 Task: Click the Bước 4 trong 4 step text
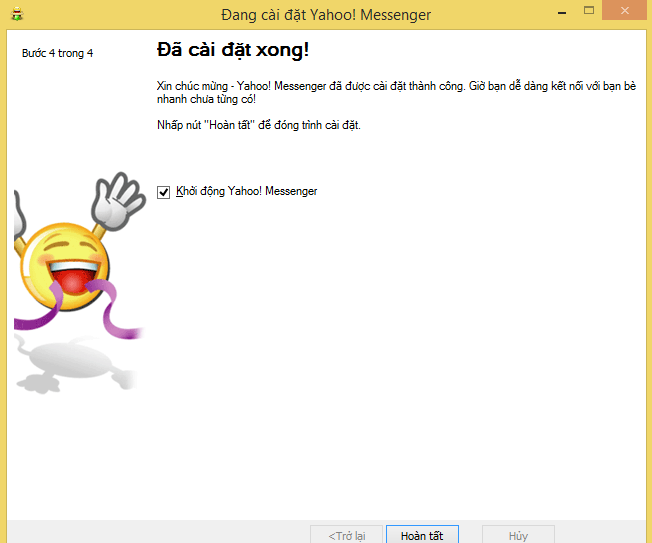coord(57,53)
